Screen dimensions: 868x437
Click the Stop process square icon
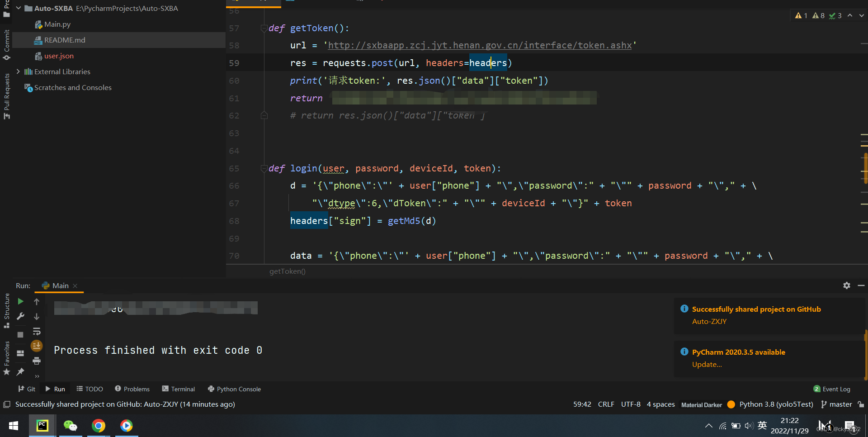point(20,335)
